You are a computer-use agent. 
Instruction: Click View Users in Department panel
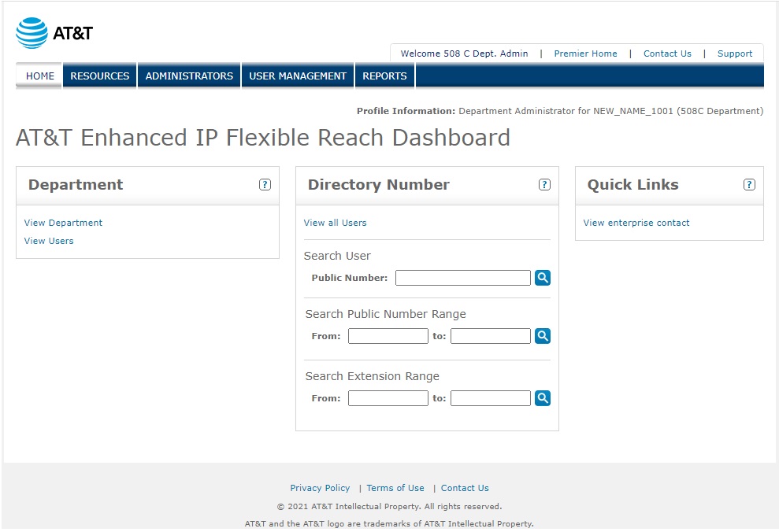click(49, 241)
